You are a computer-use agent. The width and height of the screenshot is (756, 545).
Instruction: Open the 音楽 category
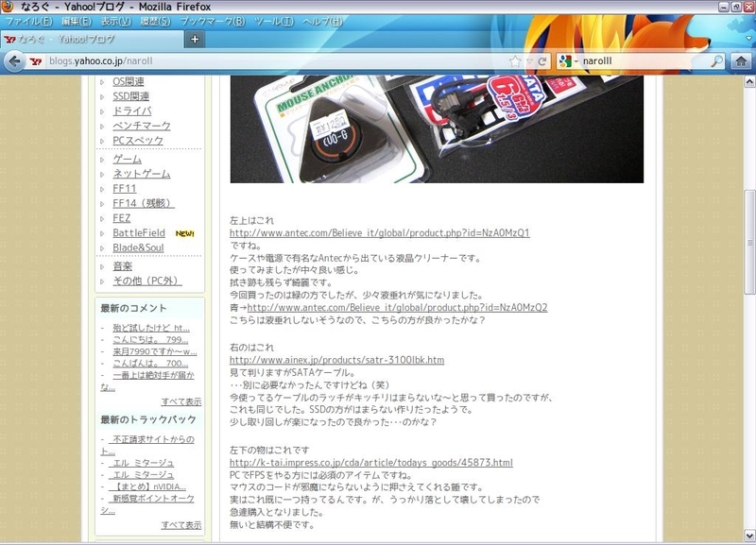point(123,266)
